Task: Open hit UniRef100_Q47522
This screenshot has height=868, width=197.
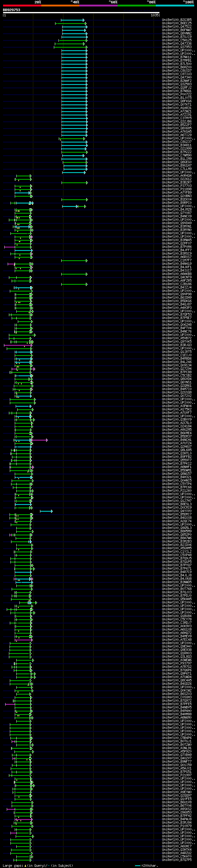Action: pos(177,26)
